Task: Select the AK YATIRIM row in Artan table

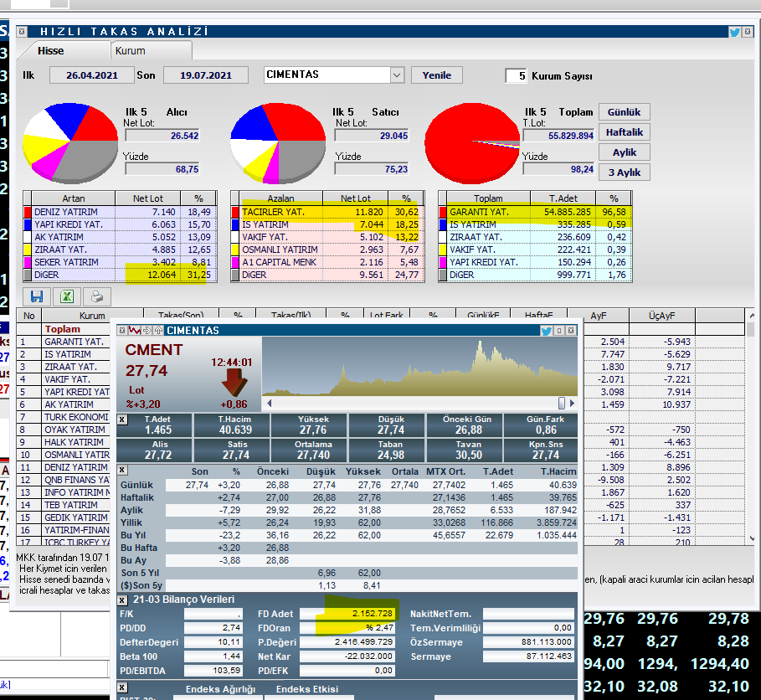Action: [x=120, y=237]
